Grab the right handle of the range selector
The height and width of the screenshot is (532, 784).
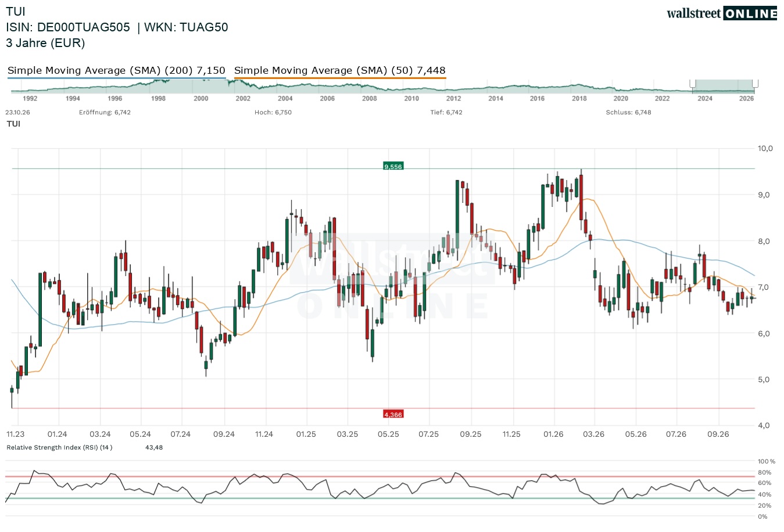(756, 84)
